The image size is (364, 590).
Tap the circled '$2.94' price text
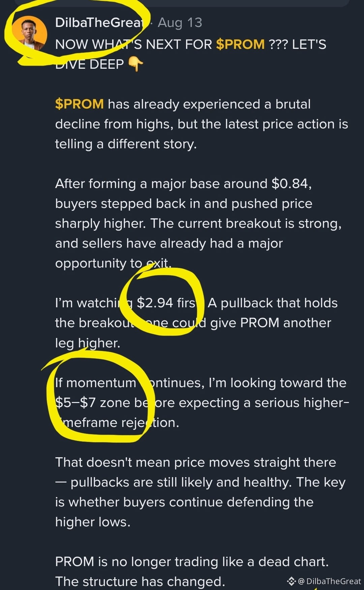155,303
